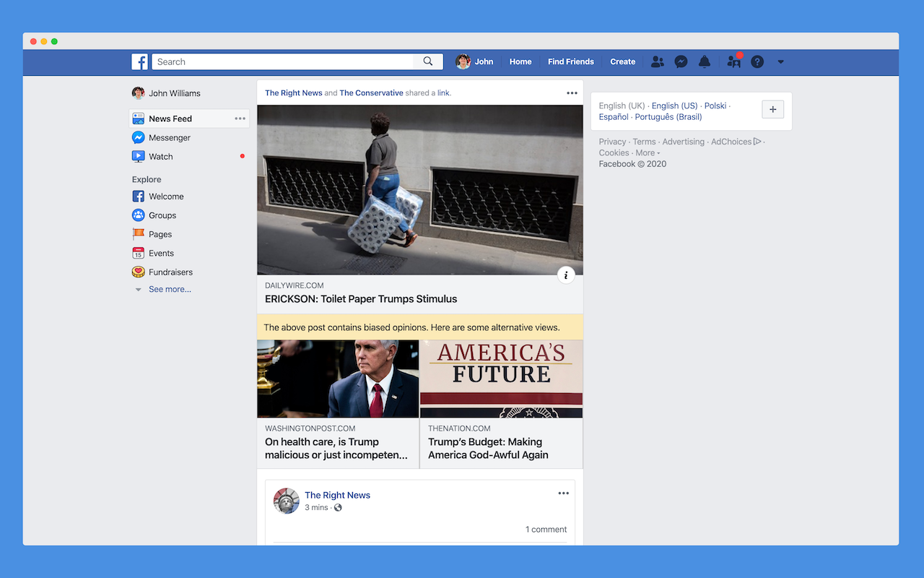
Task: Open the Quick Help question mark icon
Action: (757, 61)
